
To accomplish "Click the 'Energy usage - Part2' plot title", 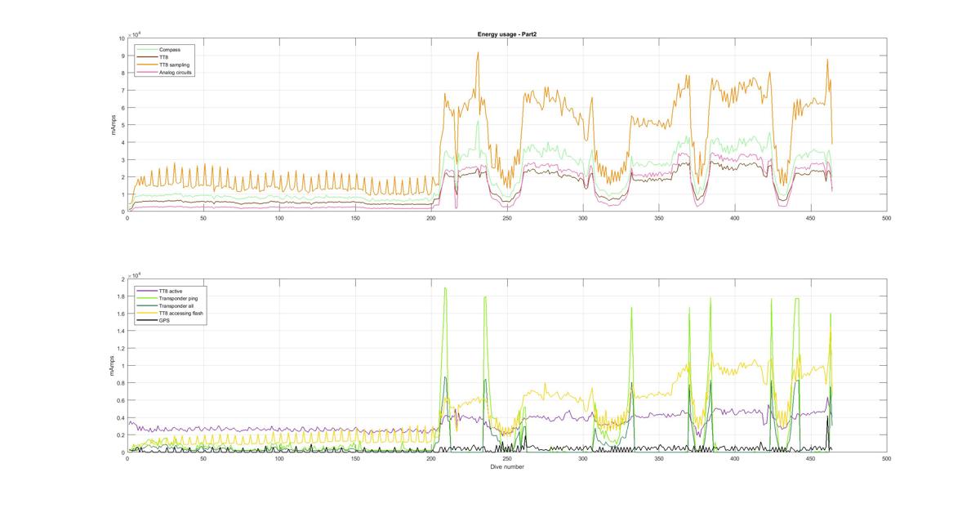I will (x=506, y=34).
